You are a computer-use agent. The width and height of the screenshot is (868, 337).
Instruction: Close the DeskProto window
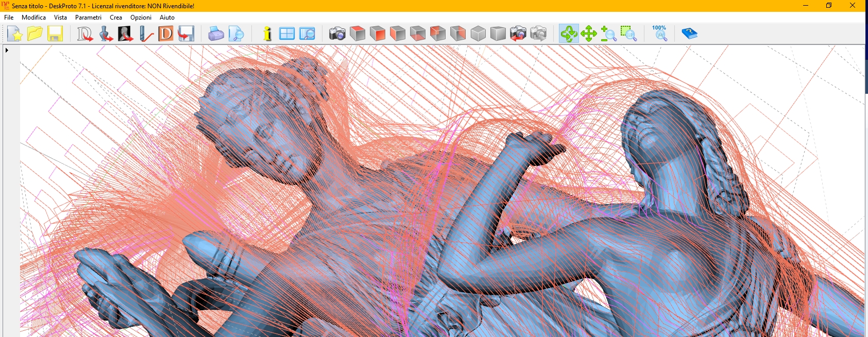point(853,6)
